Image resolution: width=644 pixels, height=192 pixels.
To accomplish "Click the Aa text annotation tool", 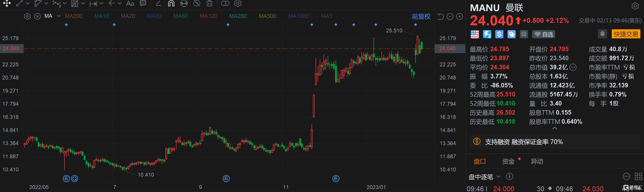I will (130, 3).
